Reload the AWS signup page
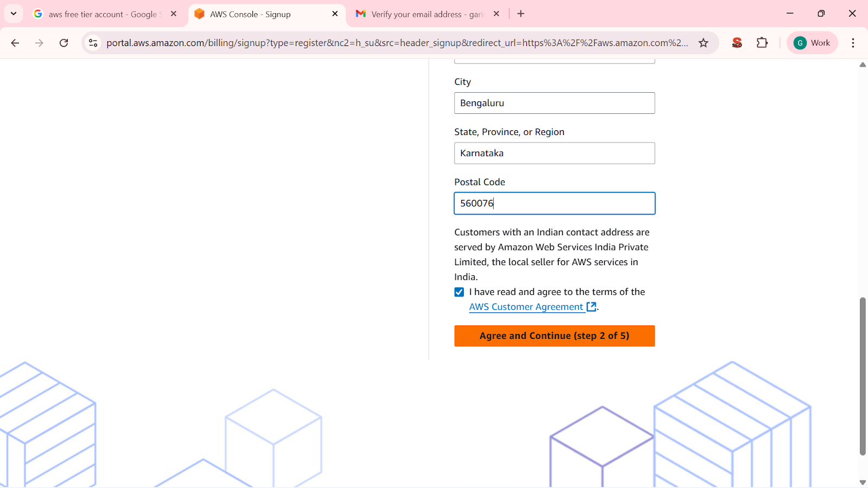 (x=63, y=43)
